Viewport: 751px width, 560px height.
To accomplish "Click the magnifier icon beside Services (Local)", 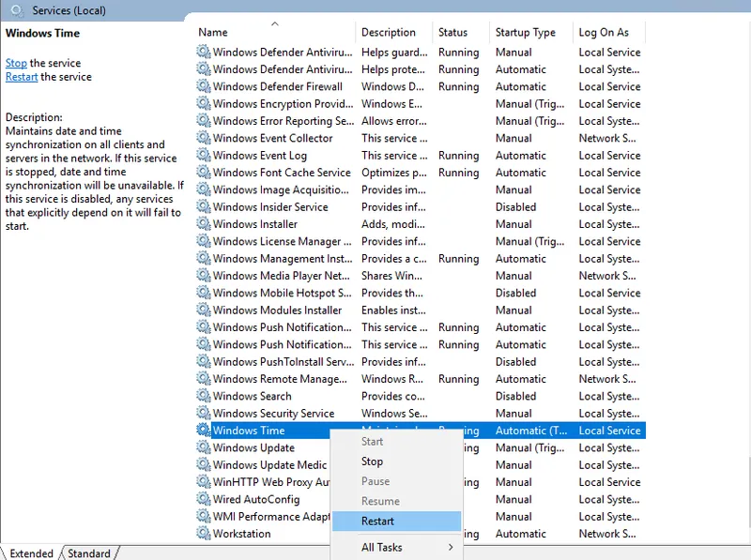I will 14,10.
